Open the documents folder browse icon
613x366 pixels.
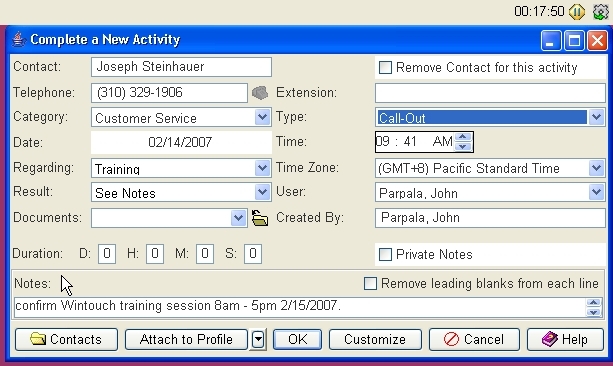[260, 218]
